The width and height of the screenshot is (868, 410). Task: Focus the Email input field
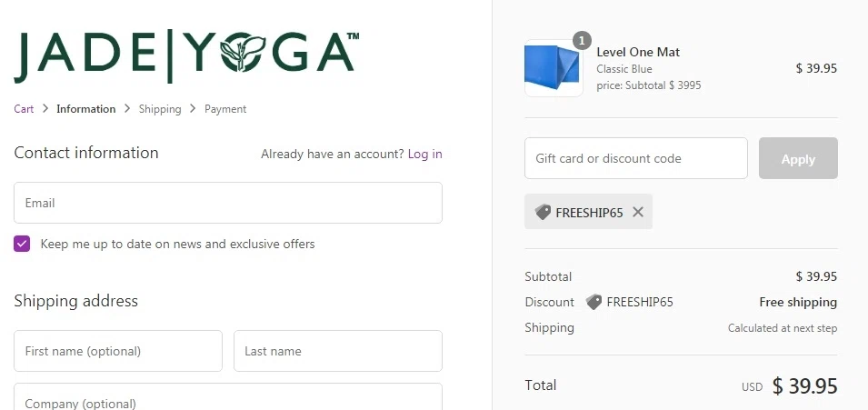point(228,203)
